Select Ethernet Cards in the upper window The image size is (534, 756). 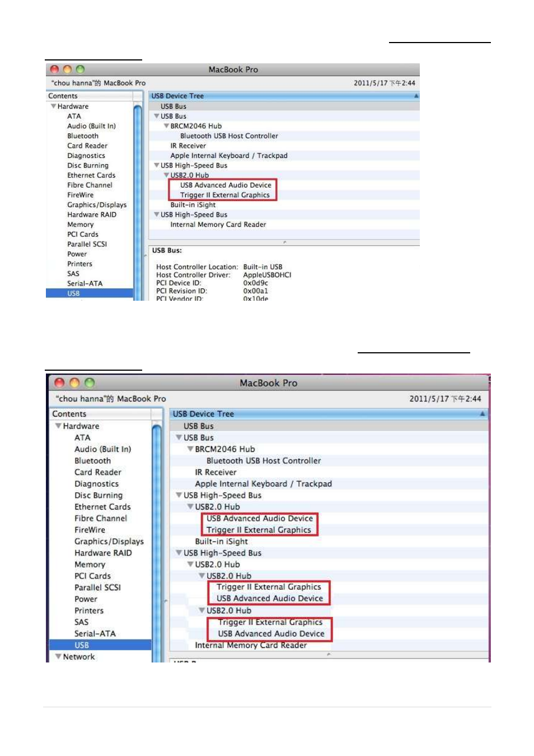coord(91,175)
